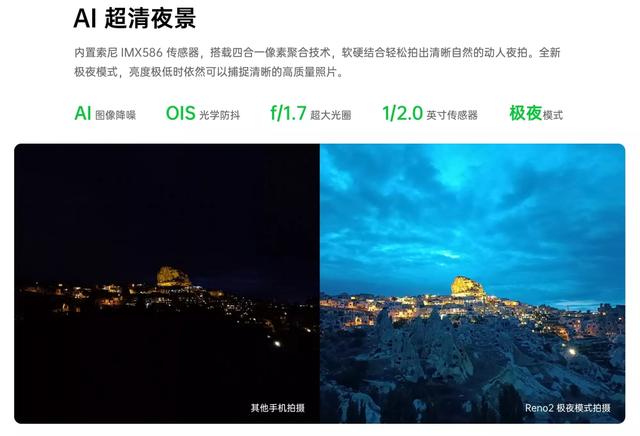The width and height of the screenshot is (640, 436).
Task: Select the OIS 光学防抖 feature label
Action: click(202, 113)
